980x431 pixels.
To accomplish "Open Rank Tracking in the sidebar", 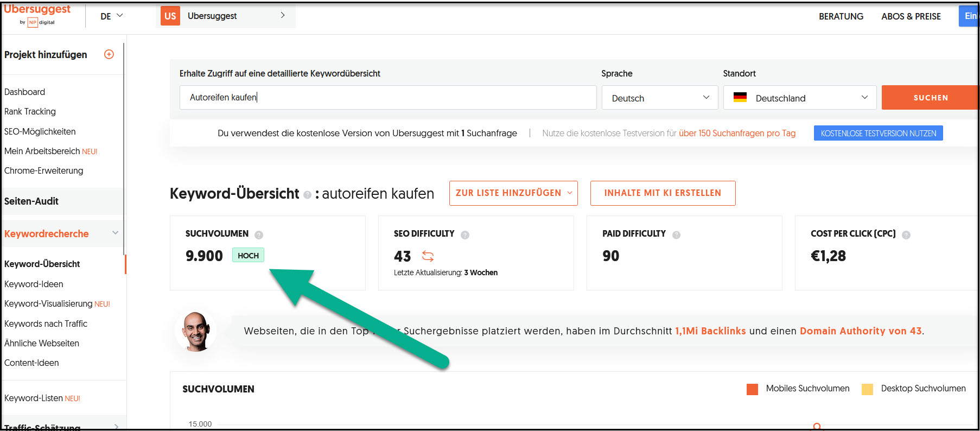I will [x=30, y=111].
